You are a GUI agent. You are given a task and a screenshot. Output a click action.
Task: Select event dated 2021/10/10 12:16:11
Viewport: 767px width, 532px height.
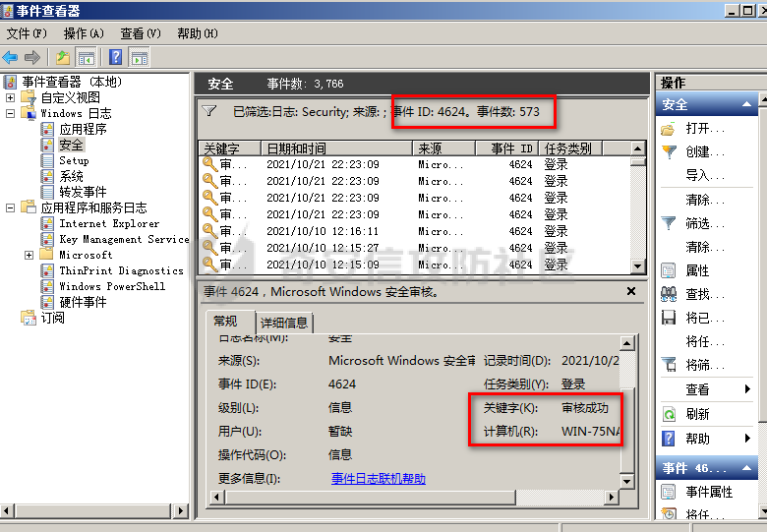point(415,231)
